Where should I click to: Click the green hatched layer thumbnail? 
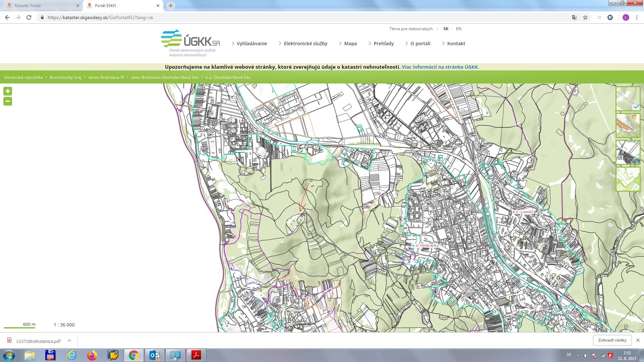628,179
